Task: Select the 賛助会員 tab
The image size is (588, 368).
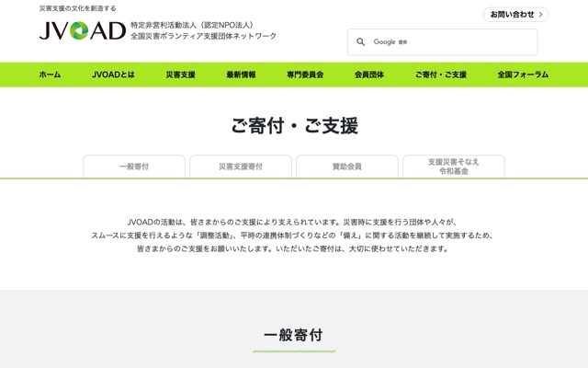Action: (x=347, y=167)
